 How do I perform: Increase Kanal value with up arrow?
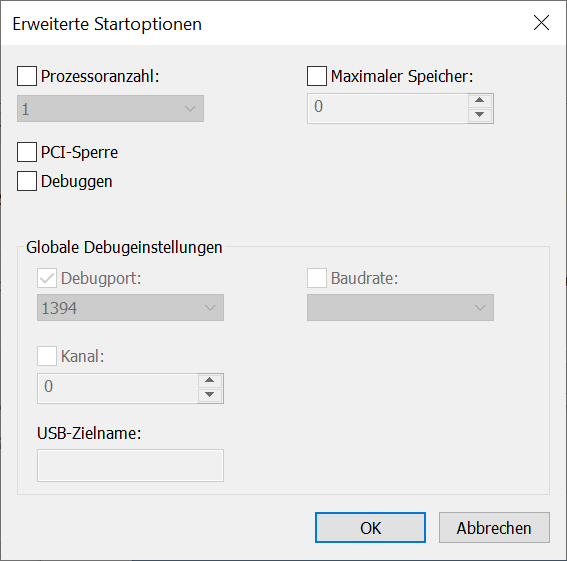point(209,381)
